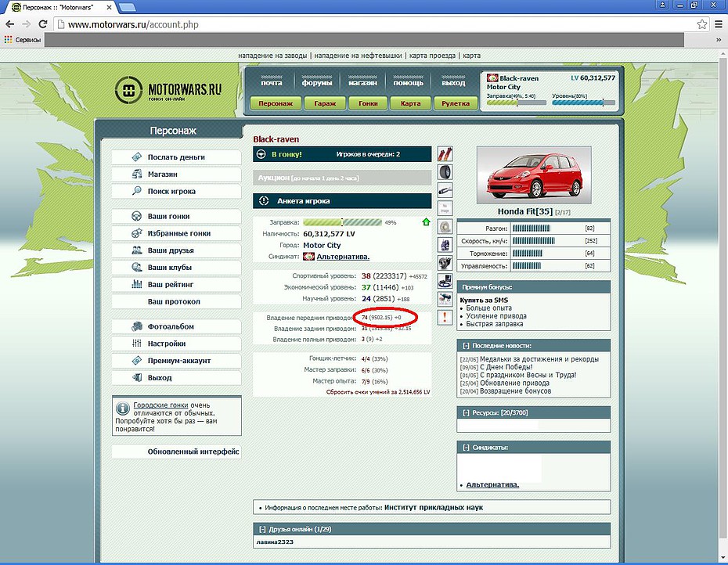This screenshot has width=728, height=565.
Task: Open the Chrome menu icon
Action: [x=719, y=24]
